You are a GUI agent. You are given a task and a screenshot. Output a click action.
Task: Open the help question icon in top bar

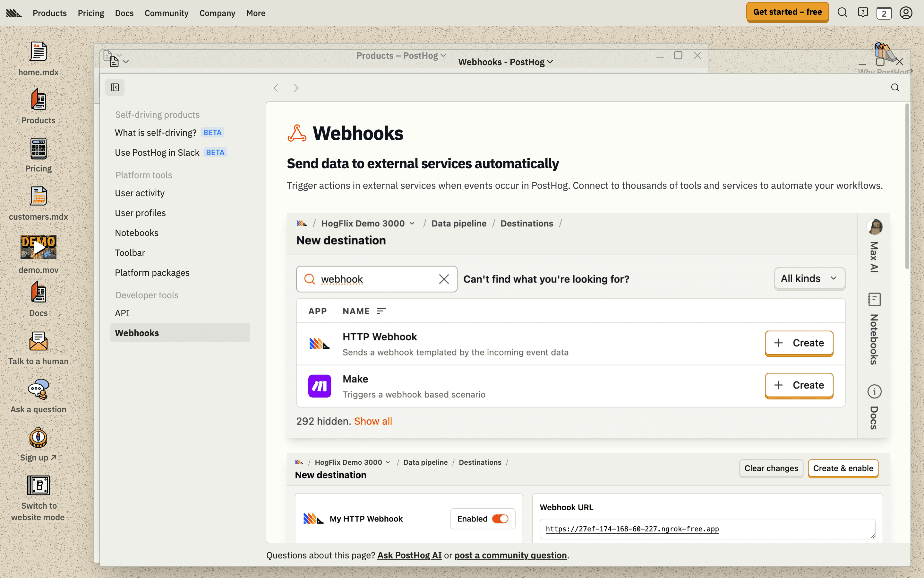pyautogui.click(x=863, y=13)
